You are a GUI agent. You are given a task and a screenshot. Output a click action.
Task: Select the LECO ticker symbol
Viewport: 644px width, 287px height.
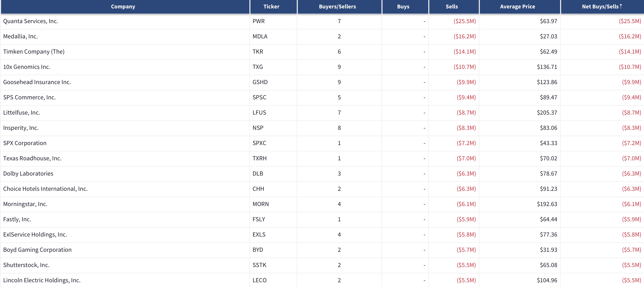(x=260, y=280)
